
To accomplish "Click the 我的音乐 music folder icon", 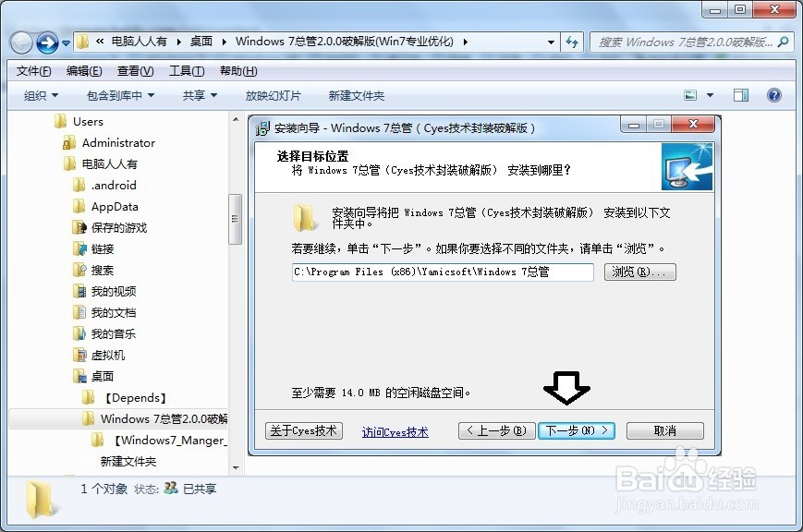I will 79,333.
